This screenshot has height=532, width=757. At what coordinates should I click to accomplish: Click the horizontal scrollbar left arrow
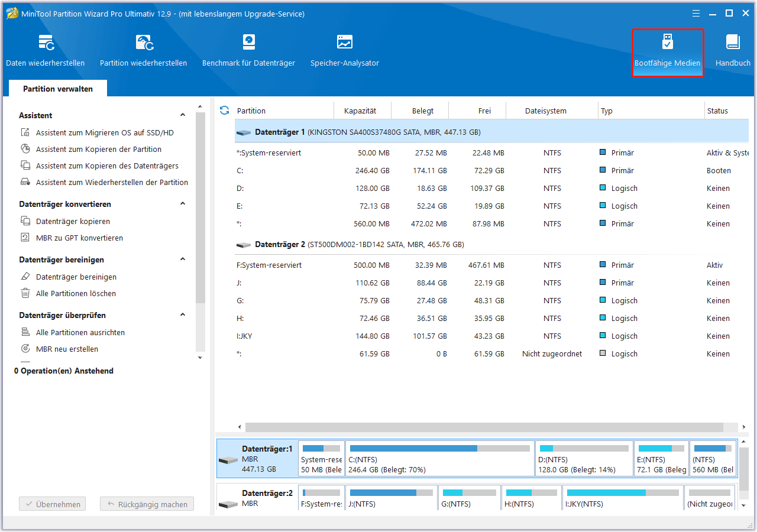pos(240,427)
